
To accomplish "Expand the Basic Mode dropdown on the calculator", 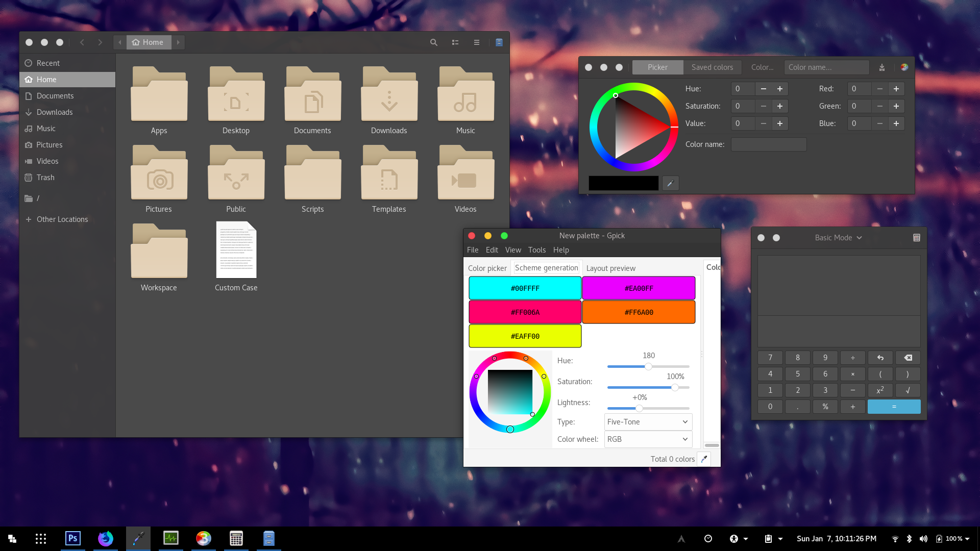I will pos(838,237).
